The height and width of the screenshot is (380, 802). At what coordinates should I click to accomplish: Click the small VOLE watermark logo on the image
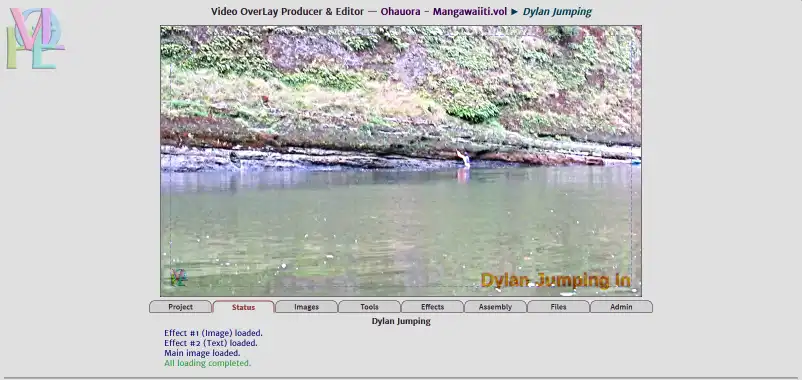click(x=179, y=278)
